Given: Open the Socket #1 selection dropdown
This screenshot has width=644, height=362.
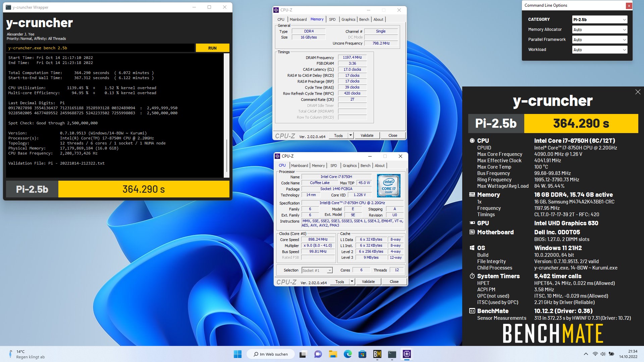Looking at the screenshot, I should (x=317, y=270).
